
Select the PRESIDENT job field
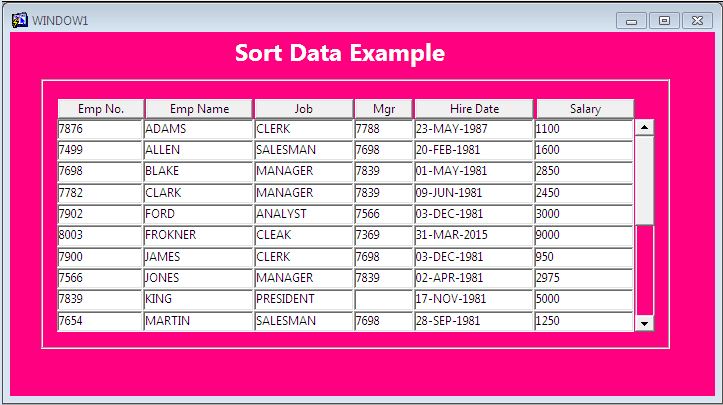pyautogui.click(x=303, y=299)
